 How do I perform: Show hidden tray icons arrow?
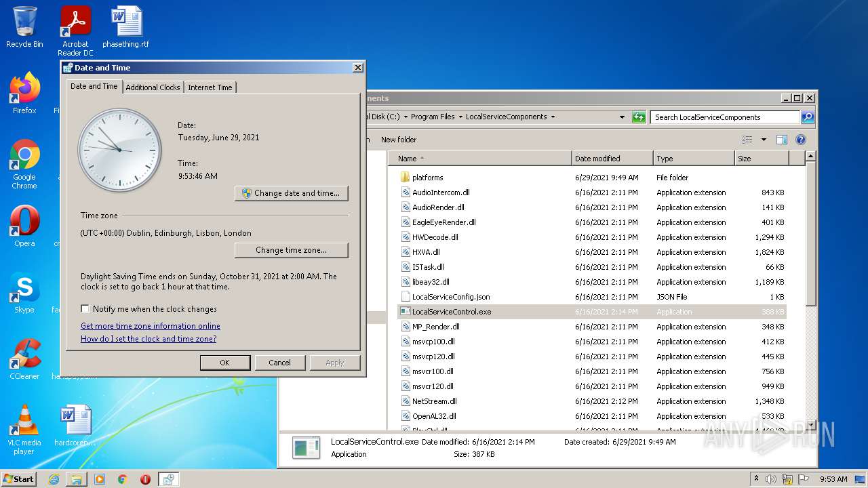tap(756, 479)
